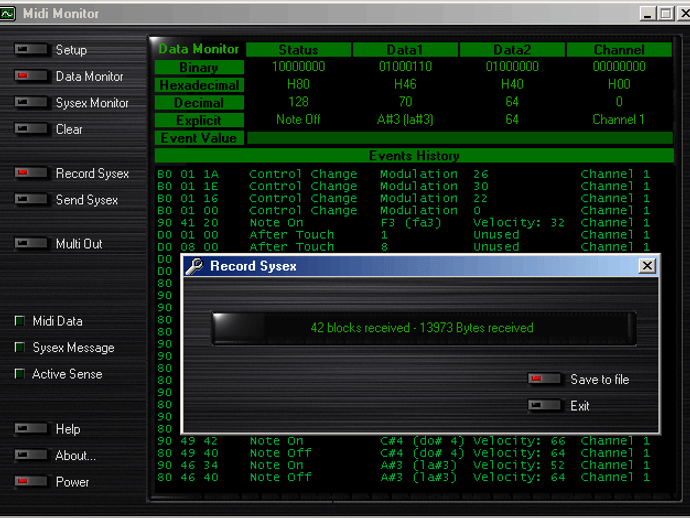Click the A#3 (la#3) explicit Data1 value
Viewport: 690px width, 518px height.
[405, 120]
